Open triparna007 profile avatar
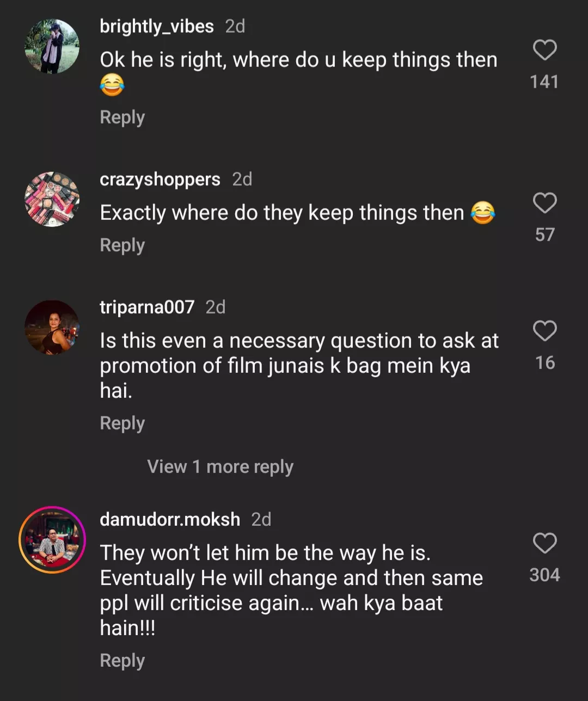 (52, 328)
